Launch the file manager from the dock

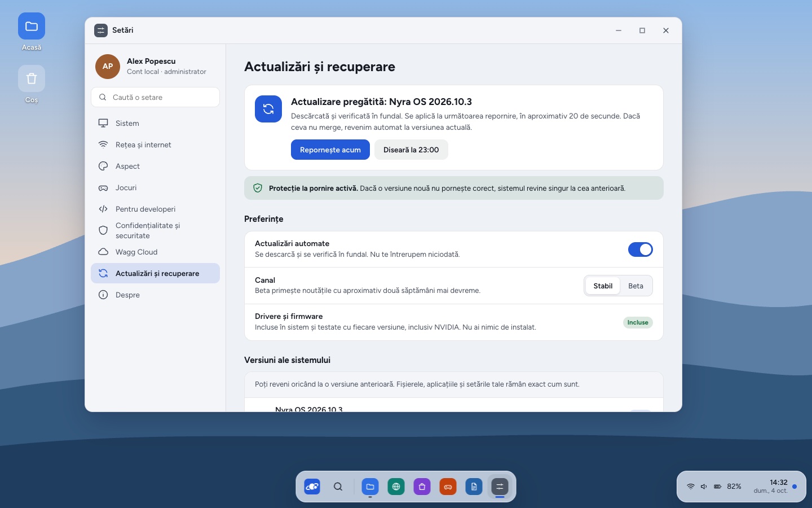pyautogui.click(x=370, y=487)
